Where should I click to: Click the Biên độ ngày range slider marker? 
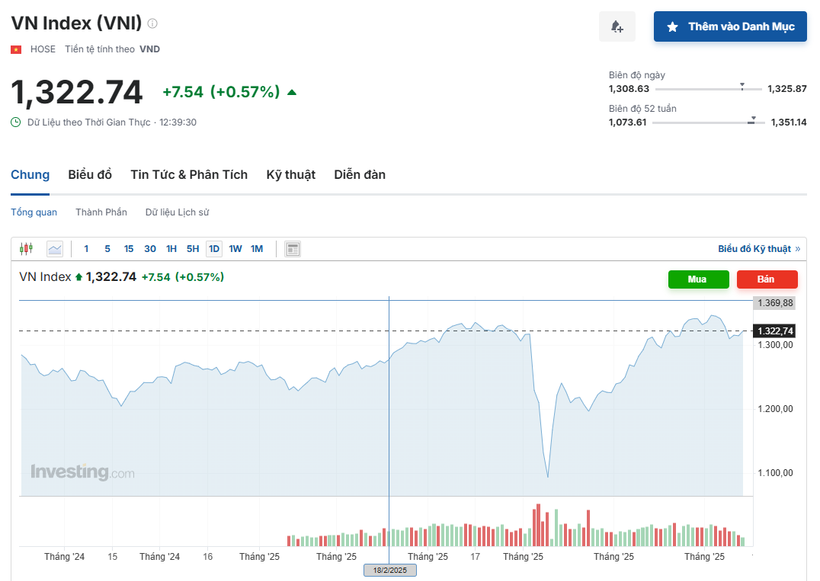(741, 86)
